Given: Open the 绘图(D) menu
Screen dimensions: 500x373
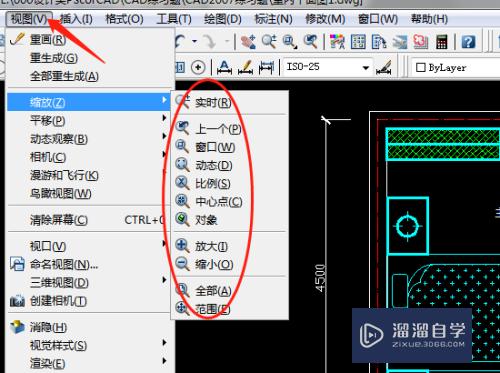Looking at the screenshot, I should [223, 19].
